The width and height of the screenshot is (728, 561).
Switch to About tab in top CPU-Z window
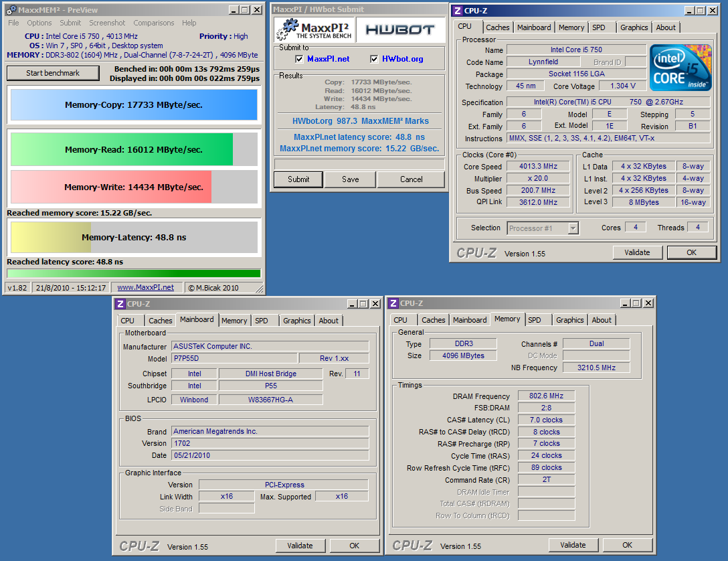click(x=666, y=27)
